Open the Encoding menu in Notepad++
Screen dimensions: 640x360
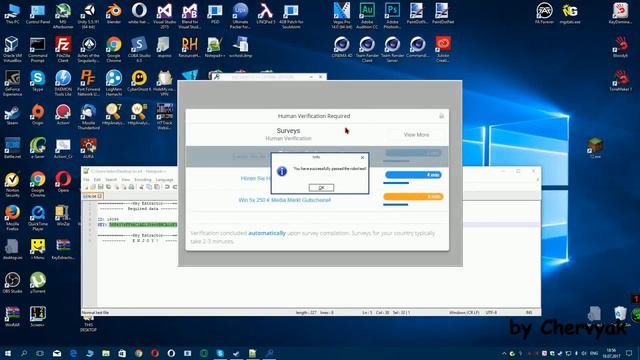pos(142,180)
